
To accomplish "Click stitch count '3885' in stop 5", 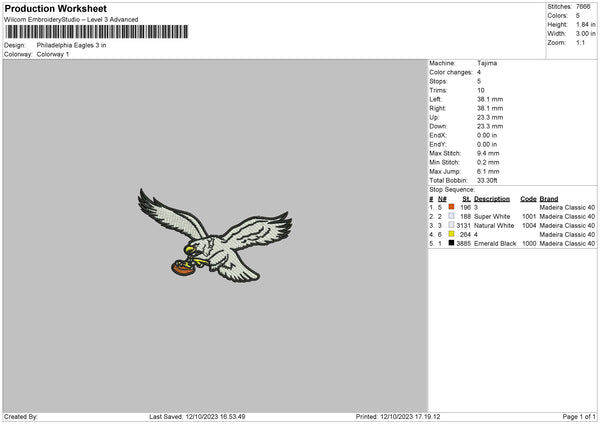I will click(x=463, y=243).
